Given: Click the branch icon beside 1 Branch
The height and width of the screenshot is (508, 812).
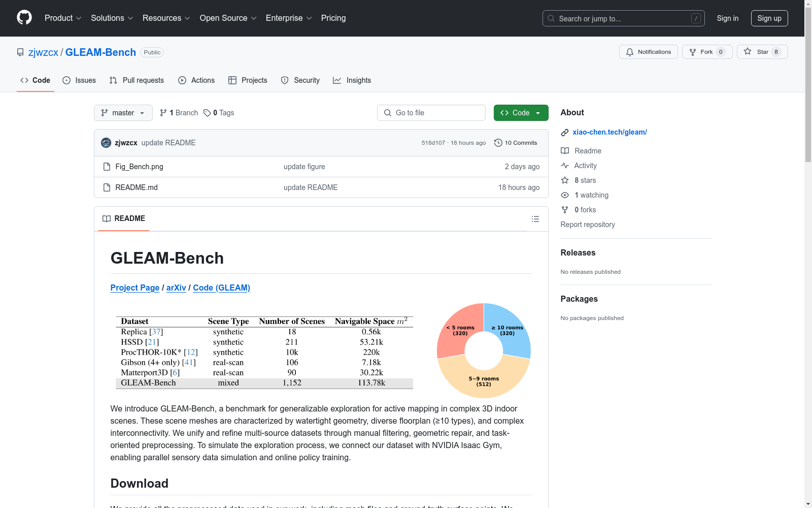Looking at the screenshot, I should tap(163, 113).
